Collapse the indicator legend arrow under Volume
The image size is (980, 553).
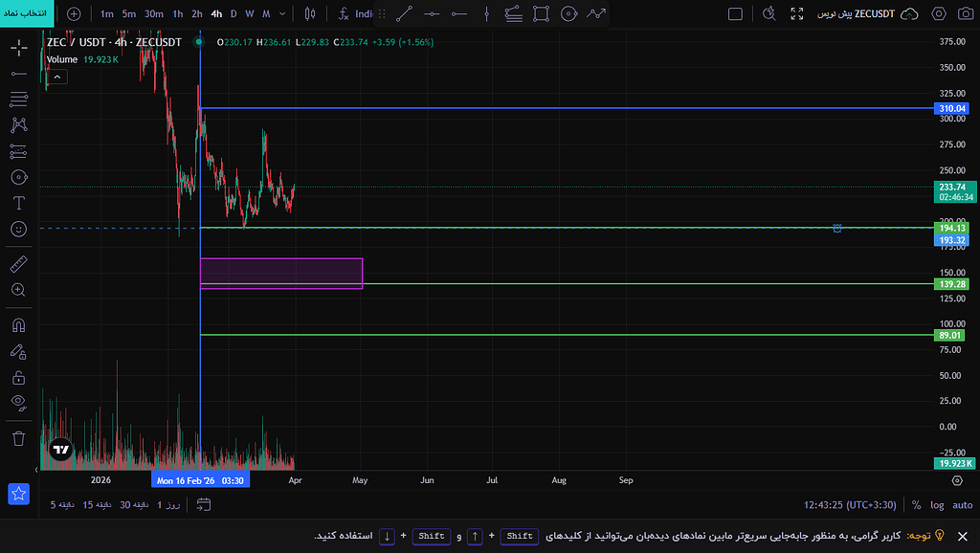56,77
